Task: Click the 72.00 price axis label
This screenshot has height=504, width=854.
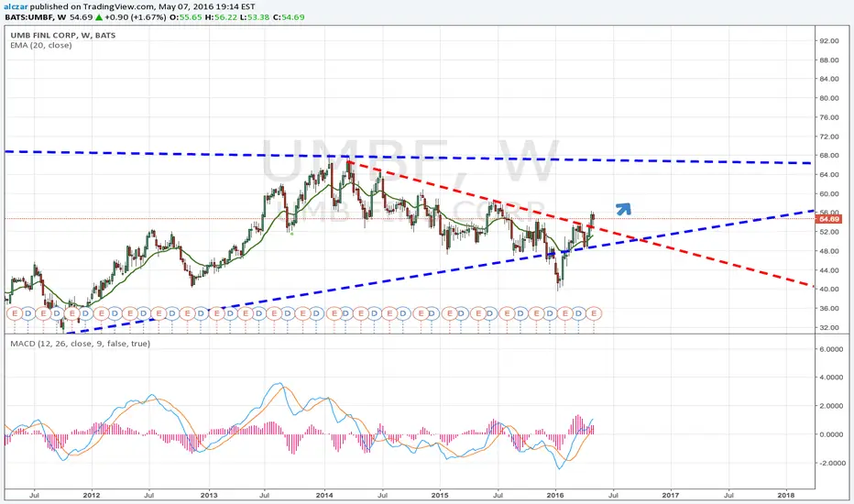Action: click(x=829, y=137)
